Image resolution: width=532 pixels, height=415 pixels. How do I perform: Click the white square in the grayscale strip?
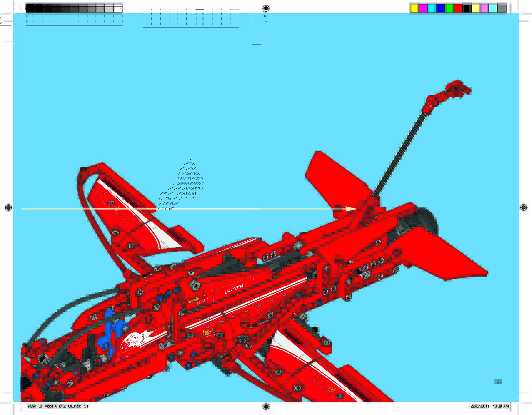click(x=118, y=9)
